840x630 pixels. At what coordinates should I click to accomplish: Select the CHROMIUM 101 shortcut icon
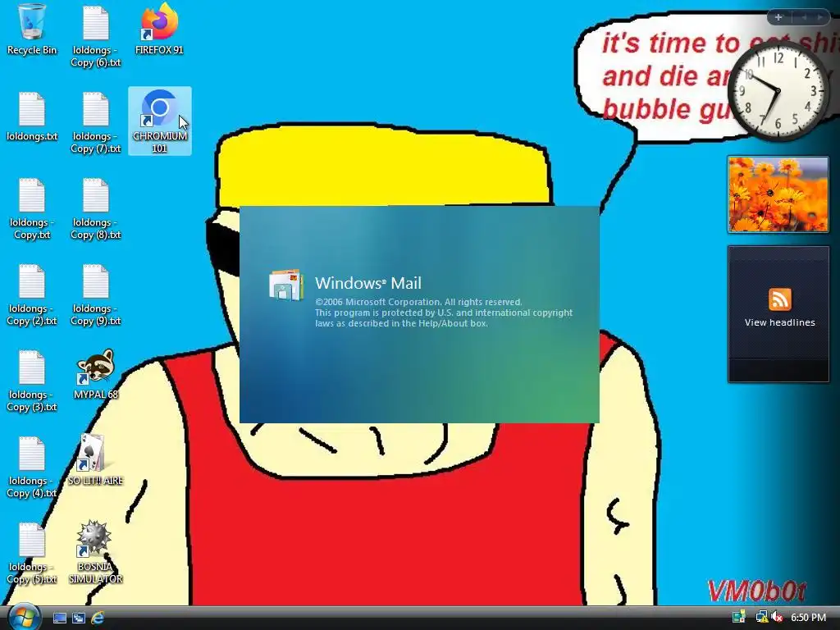[160, 121]
